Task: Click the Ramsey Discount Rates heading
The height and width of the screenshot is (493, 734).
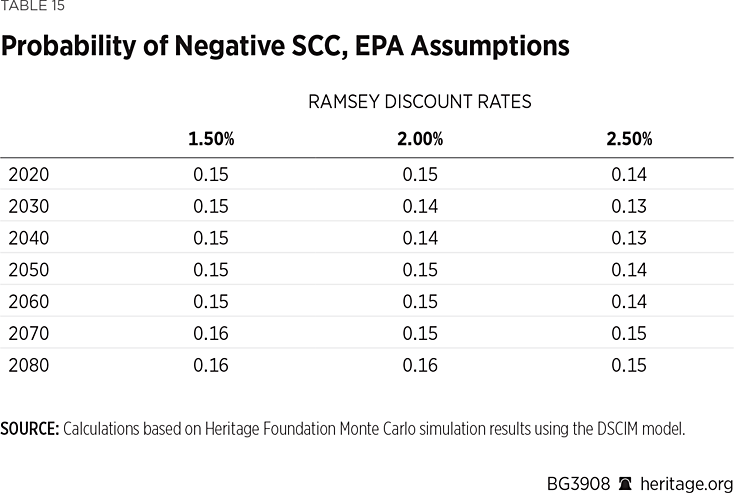Action: (x=420, y=102)
